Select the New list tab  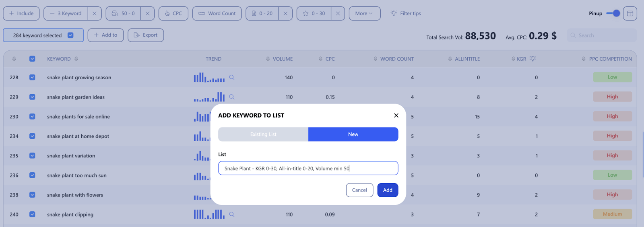(353, 134)
